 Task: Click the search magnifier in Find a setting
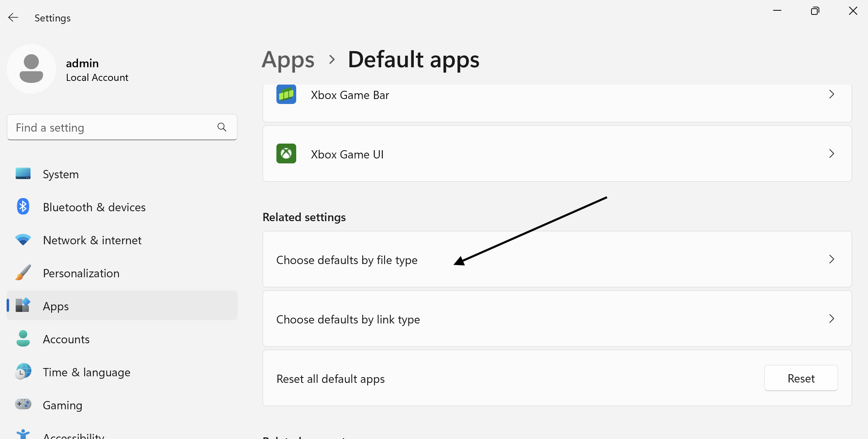tap(222, 127)
